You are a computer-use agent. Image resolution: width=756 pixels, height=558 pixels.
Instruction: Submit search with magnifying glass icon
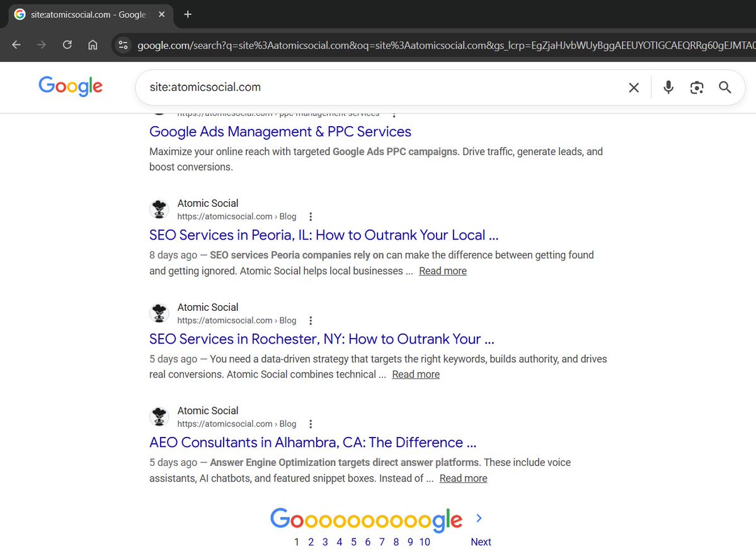click(725, 88)
